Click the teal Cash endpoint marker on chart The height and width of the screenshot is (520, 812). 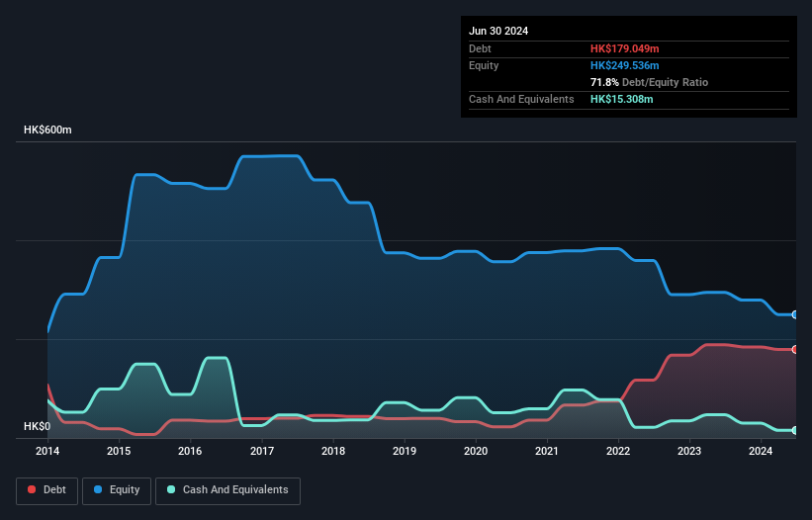[795, 430]
